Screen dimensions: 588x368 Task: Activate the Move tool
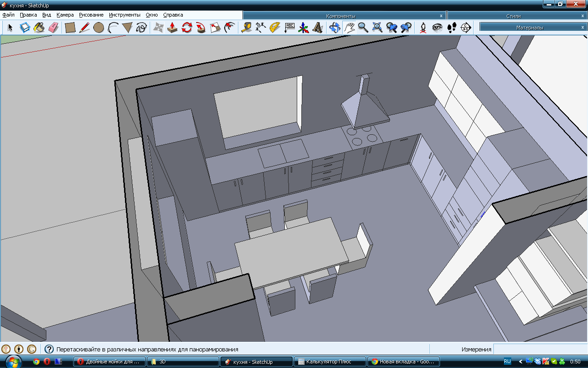tap(158, 28)
